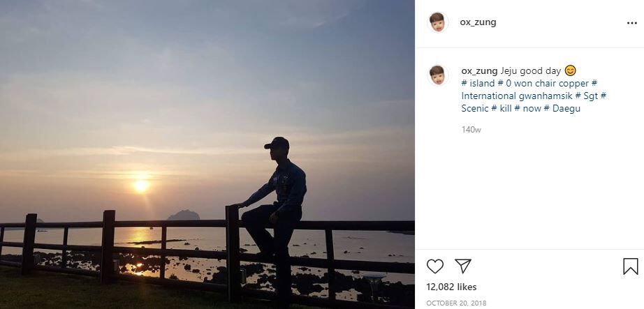
Task: Open the International gwanhamsik hashtag
Action: tap(517, 96)
